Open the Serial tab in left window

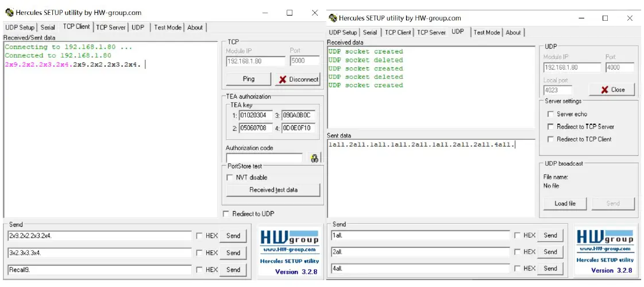48,28
